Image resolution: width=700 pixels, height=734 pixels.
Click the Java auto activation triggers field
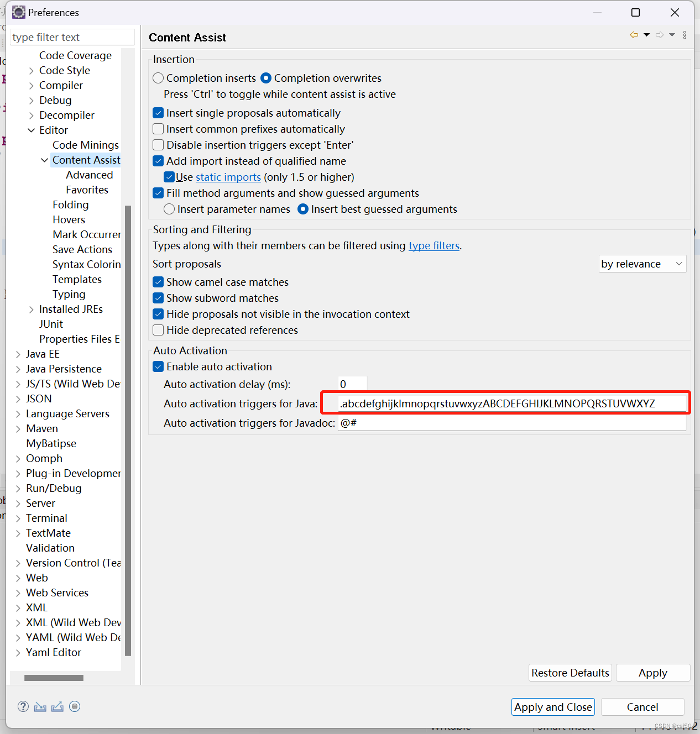(512, 403)
